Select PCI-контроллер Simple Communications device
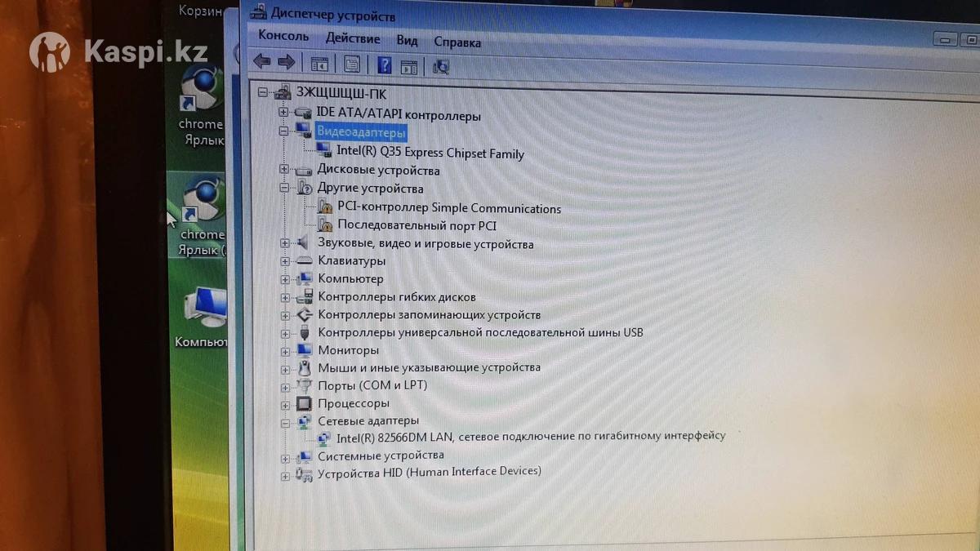This screenshot has width=980, height=551. tap(448, 208)
